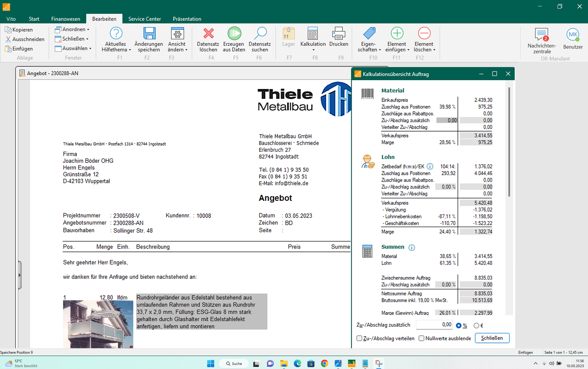588x369 pixels.
Task: Click Erzeugen aus Daten play icon
Action: coord(234,33)
